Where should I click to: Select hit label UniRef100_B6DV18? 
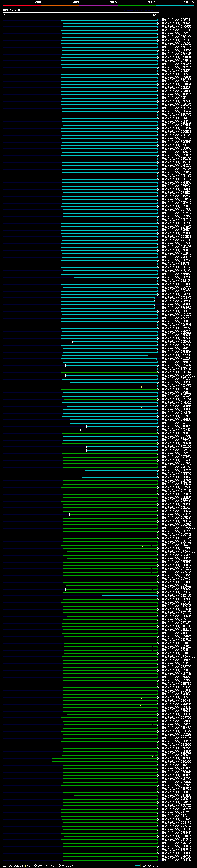[x=176, y=47]
